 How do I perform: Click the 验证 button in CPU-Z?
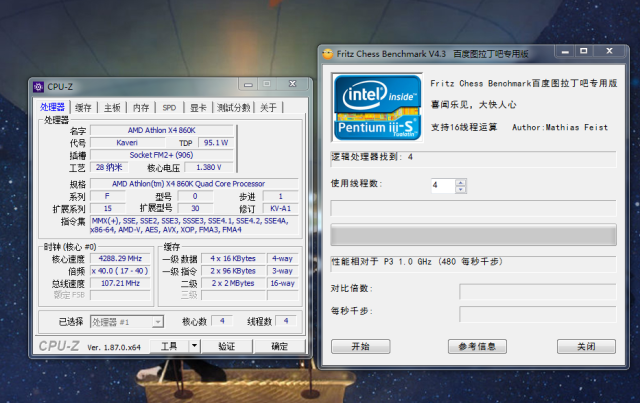click(227, 346)
